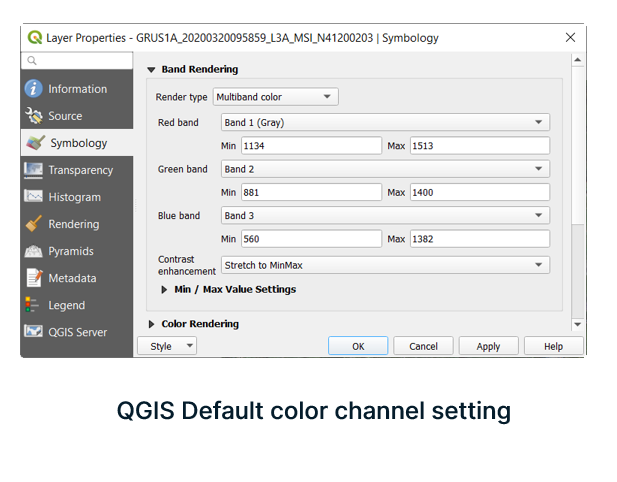This screenshot has width=617, height=482.
Task: Click the Histogram icon in sidebar
Action: pos(34,197)
